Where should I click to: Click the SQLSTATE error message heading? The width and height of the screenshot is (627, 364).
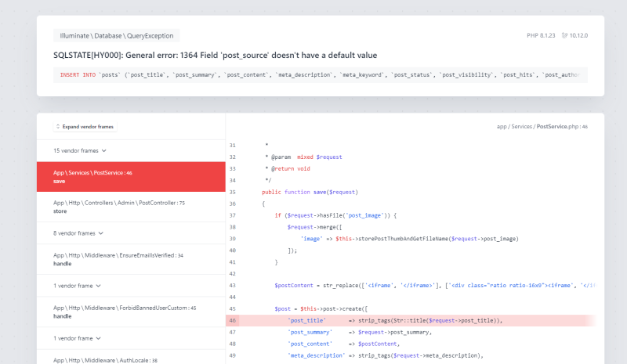(x=215, y=56)
